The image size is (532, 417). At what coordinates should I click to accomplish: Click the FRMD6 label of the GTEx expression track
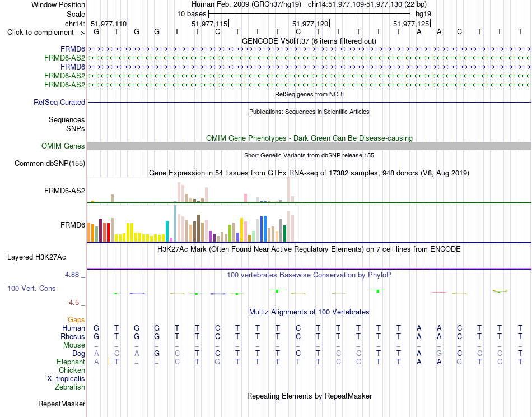[x=73, y=225]
